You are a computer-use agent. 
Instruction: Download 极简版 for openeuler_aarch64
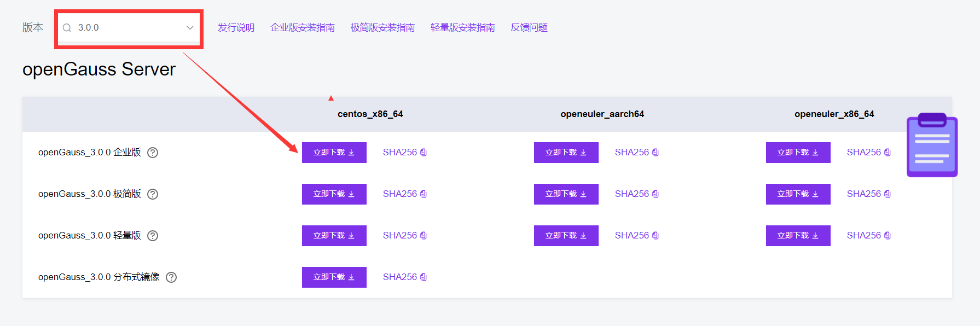[566, 194]
